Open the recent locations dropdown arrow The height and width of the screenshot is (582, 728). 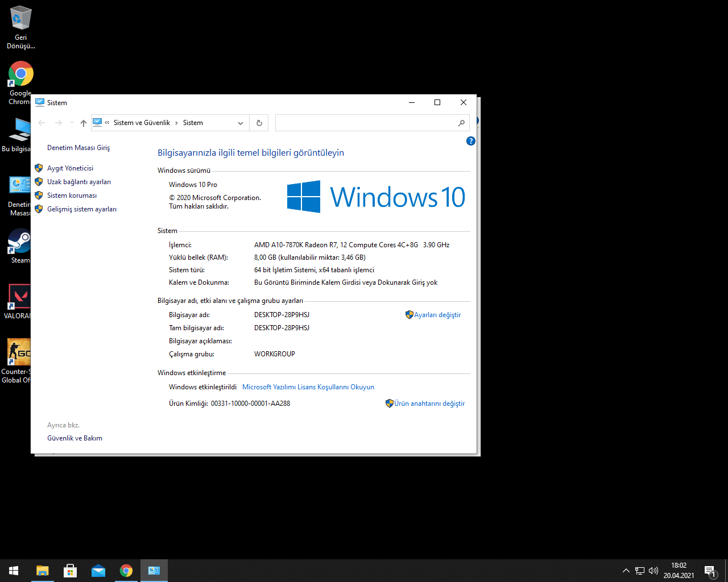click(x=72, y=123)
